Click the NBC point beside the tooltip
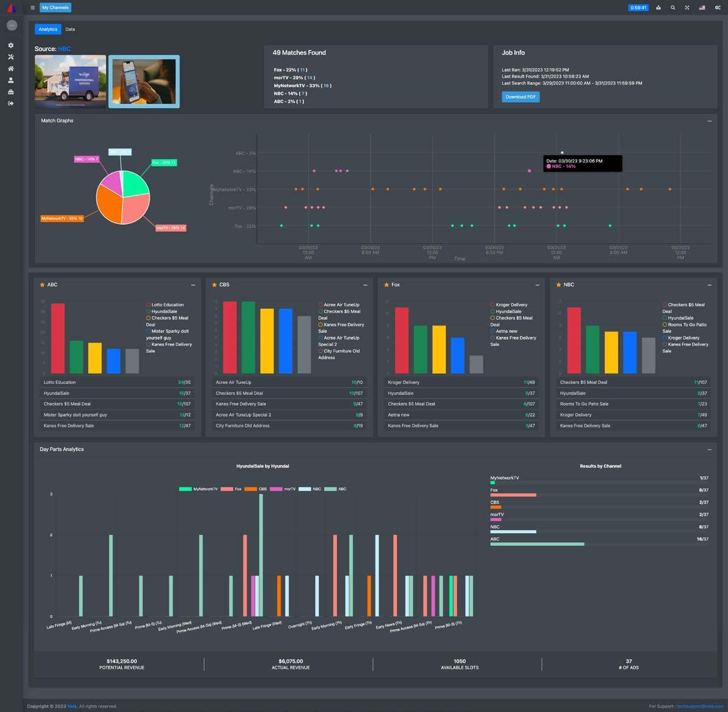Screen dimensions: 728x712 pyautogui.click(x=530, y=171)
